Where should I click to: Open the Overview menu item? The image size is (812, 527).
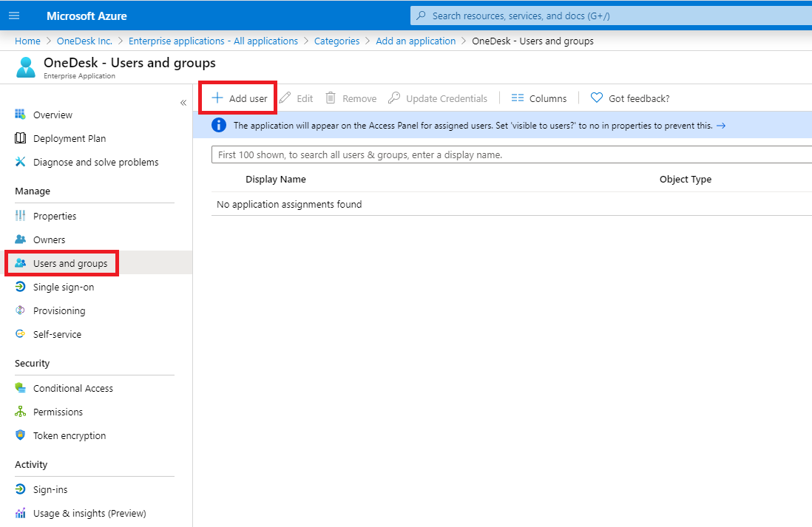coord(53,115)
